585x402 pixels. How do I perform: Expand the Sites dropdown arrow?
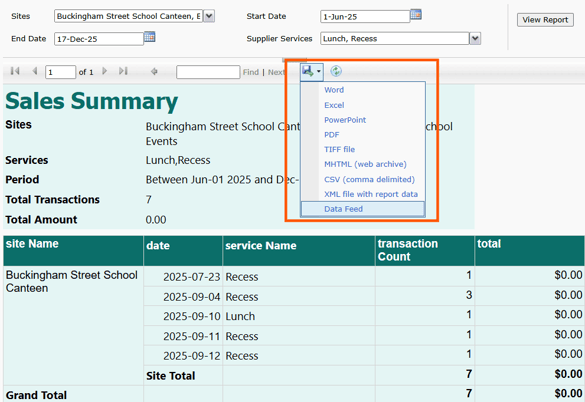(209, 16)
